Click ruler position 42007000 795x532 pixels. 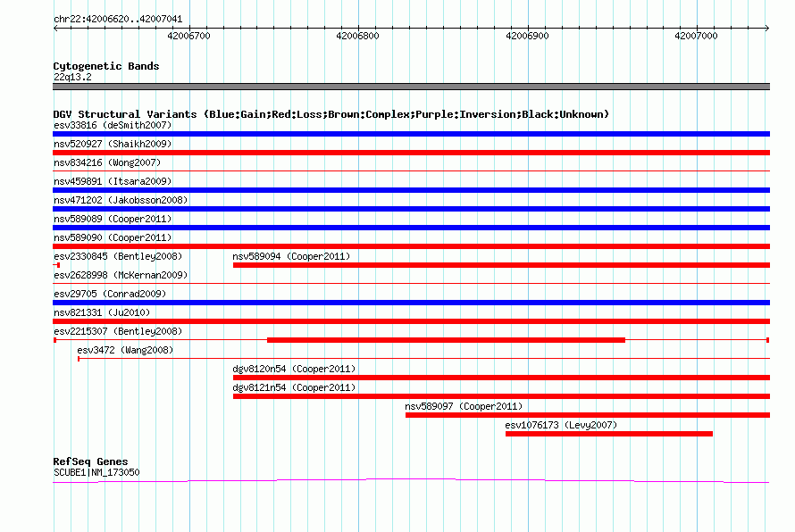point(696,36)
